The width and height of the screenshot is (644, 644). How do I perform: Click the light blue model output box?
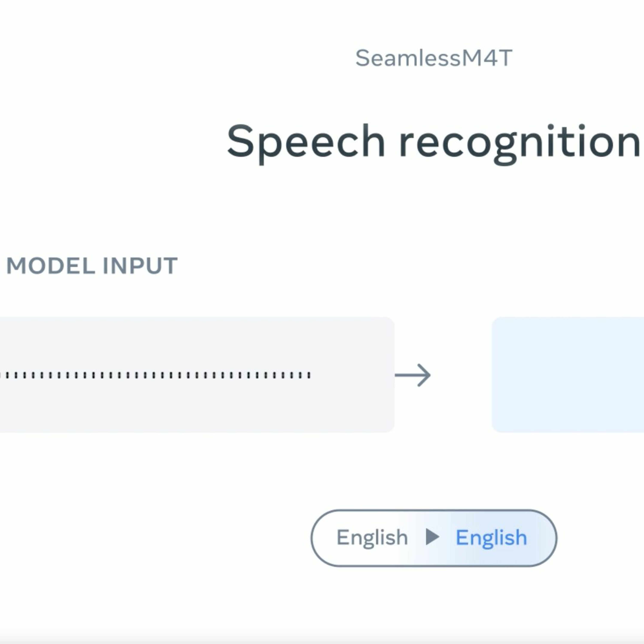[568, 375]
